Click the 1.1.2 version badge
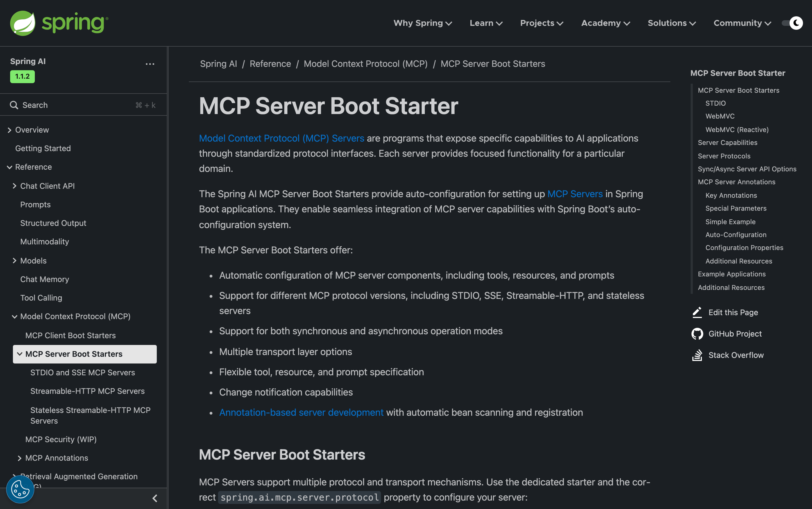 point(22,76)
